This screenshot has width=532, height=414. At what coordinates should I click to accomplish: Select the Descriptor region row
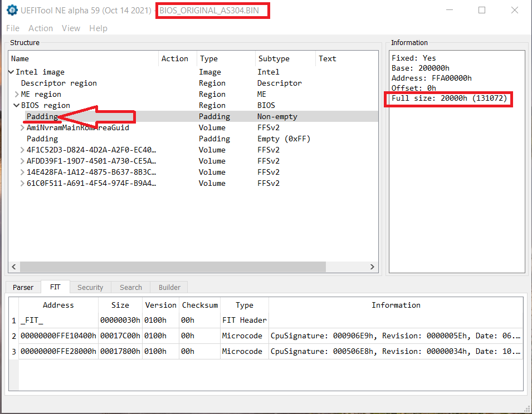pyautogui.click(x=193, y=83)
